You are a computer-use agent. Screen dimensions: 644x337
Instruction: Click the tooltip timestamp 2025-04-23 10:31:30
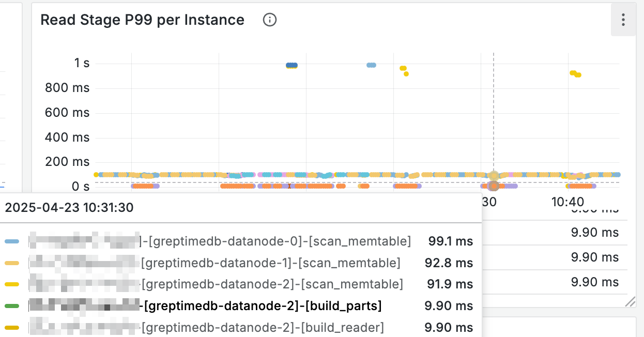(69, 208)
